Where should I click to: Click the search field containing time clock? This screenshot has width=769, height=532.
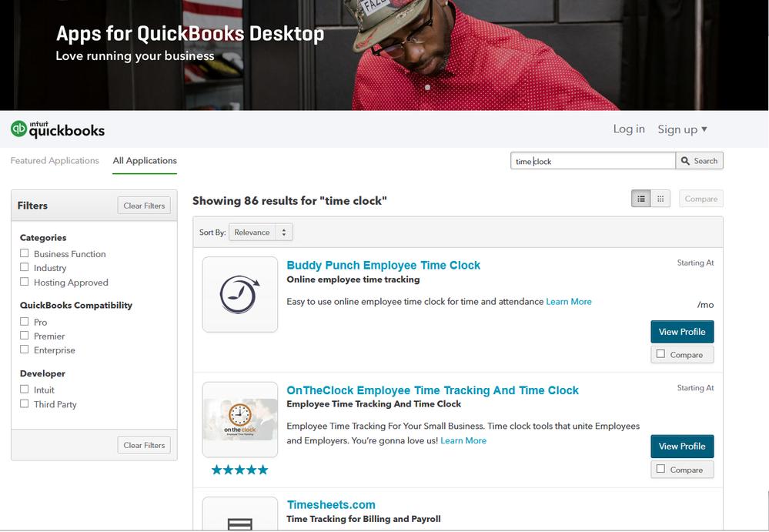click(x=593, y=161)
